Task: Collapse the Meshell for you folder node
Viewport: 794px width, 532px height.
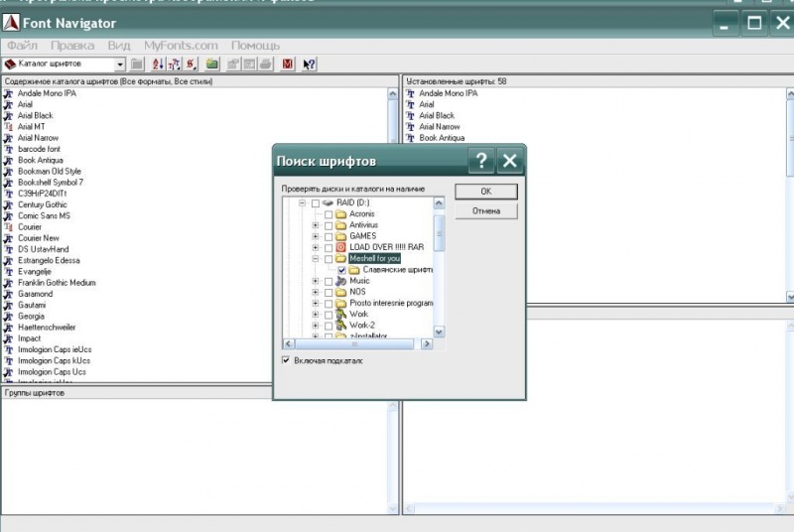Action: tap(316, 259)
